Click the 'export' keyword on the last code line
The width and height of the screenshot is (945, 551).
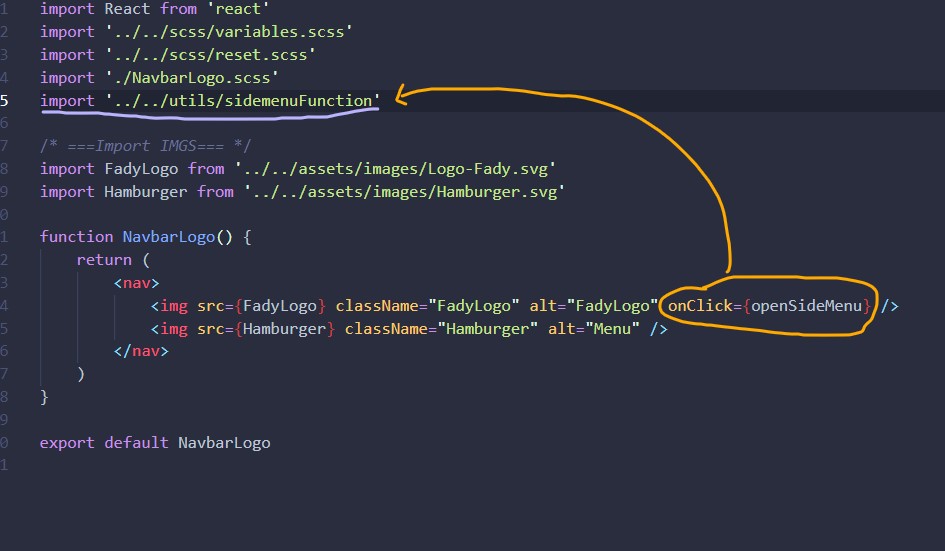coord(67,442)
